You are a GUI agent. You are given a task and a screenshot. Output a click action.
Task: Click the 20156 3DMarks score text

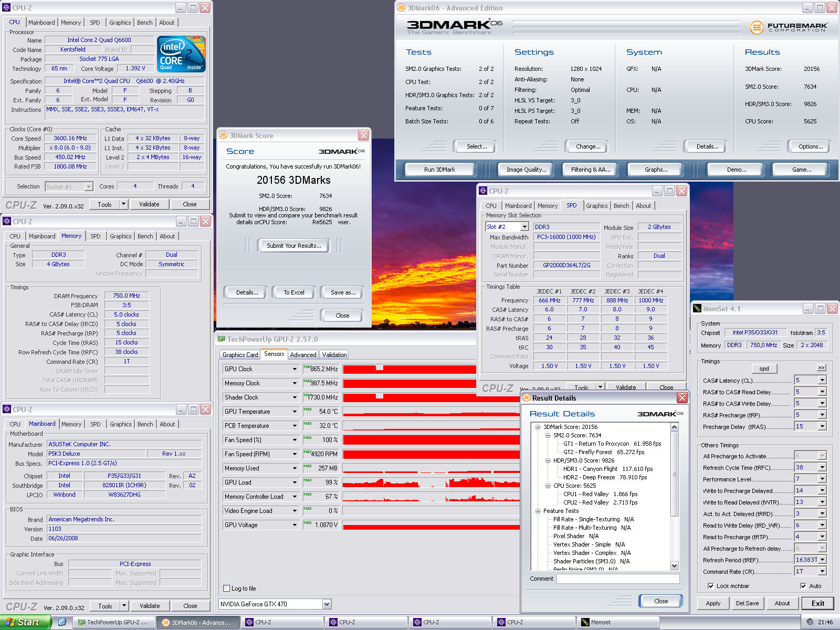pos(293,180)
